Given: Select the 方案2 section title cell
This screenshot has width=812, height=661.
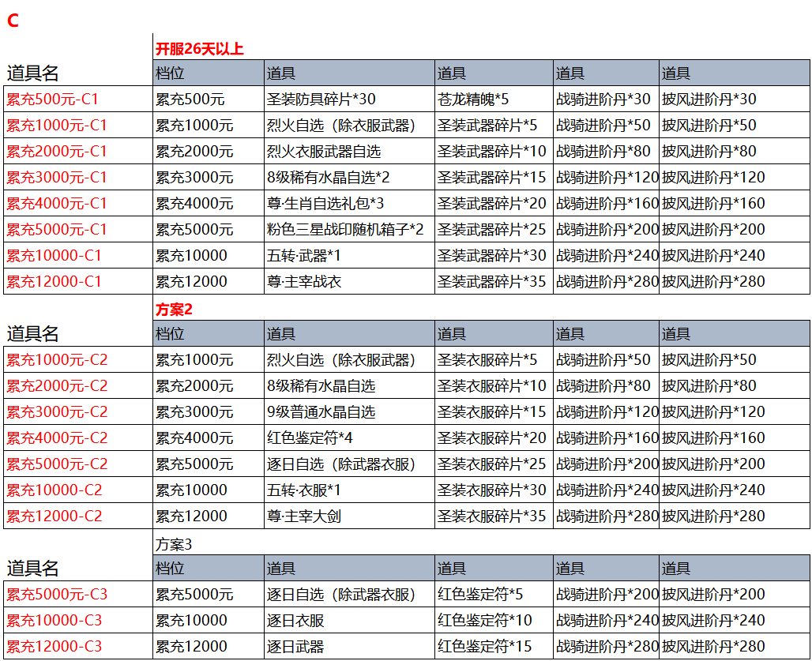Looking at the screenshot, I should click(x=175, y=310).
